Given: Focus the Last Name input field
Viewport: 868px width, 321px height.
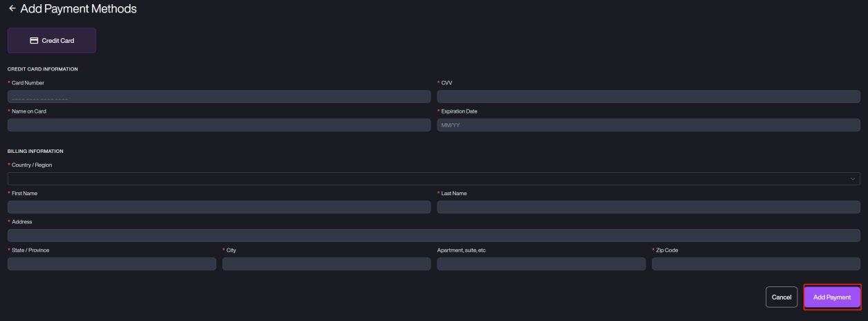Looking at the screenshot, I should point(648,207).
